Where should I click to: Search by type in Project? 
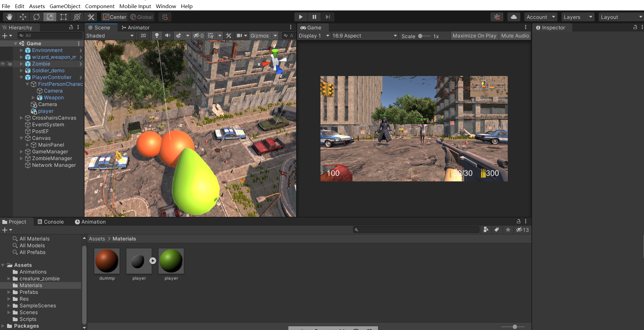[486, 230]
